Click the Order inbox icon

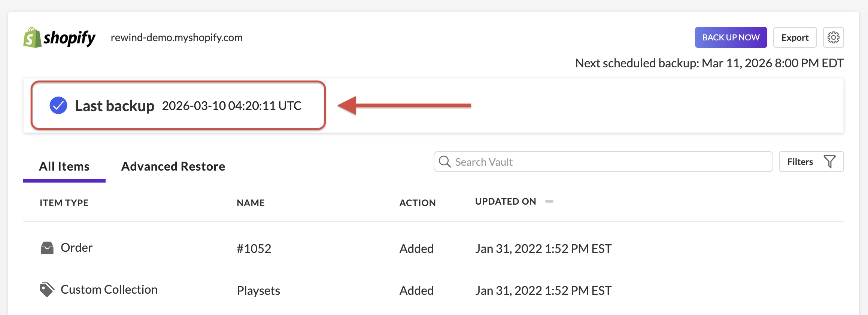(47, 248)
